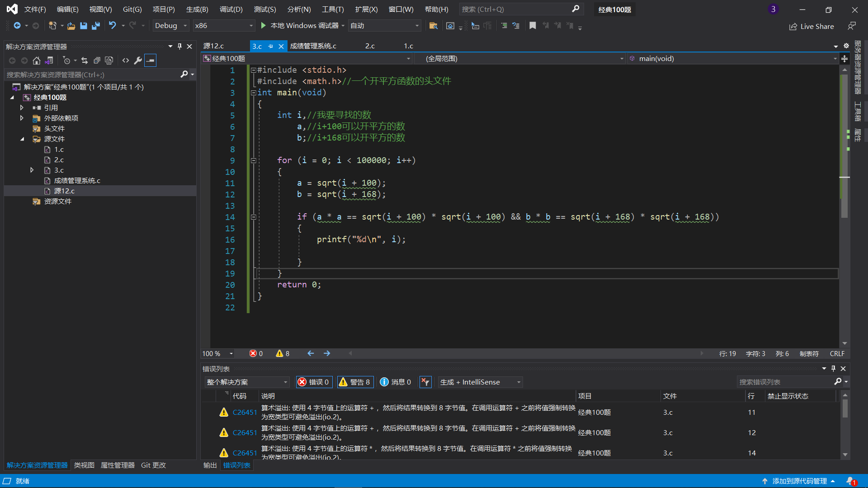Collapse the 源文件 folder node

(x=22, y=139)
